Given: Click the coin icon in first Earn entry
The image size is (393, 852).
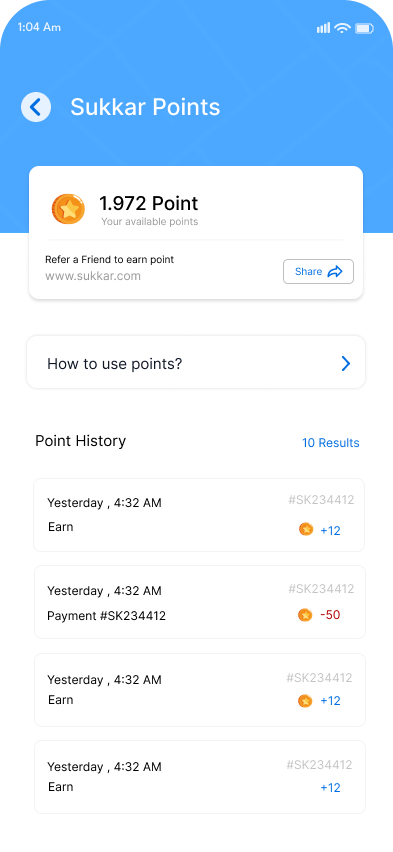Looking at the screenshot, I should point(306,529).
